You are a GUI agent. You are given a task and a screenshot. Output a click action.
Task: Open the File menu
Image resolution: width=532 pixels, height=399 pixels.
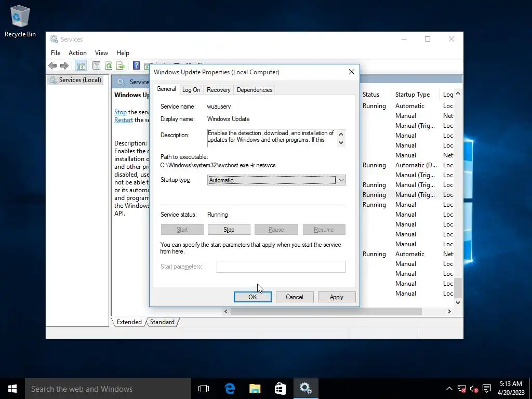click(56, 53)
